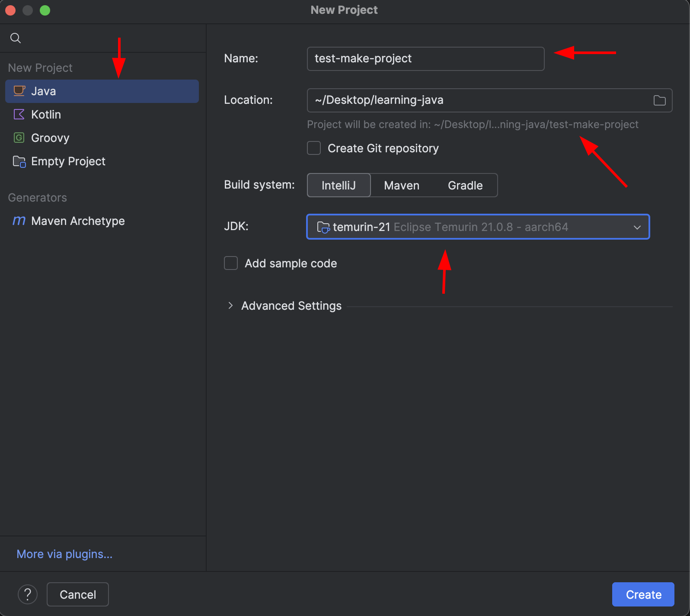Image resolution: width=690 pixels, height=616 pixels.
Task: Click the project Name text field
Action: pos(425,59)
